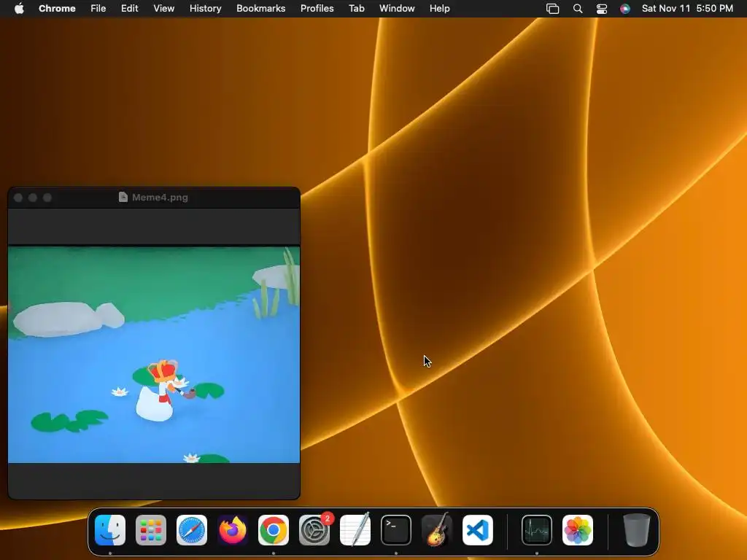Launch GarageBand from the Dock
The image size is (747, 560).
click(437, 530)
